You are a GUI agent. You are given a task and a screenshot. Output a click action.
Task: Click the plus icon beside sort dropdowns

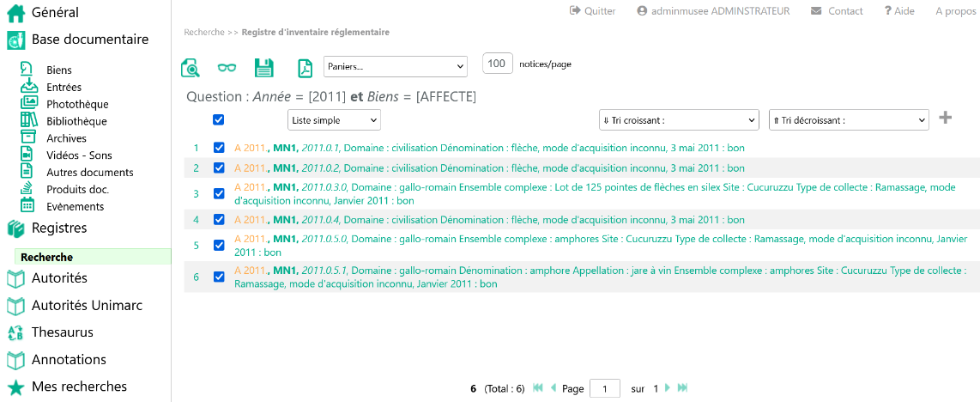[x=945, y=119]
